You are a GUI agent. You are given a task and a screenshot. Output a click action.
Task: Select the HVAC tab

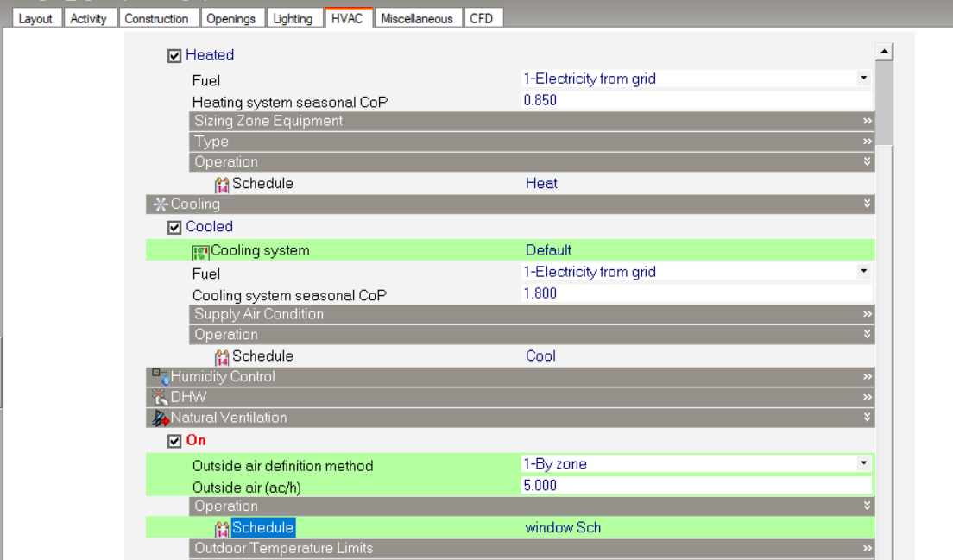click(x=347, y=18)
